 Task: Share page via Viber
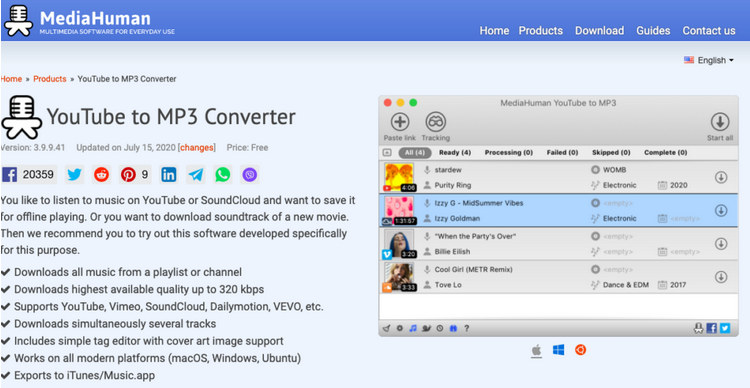tap(250, 175)
